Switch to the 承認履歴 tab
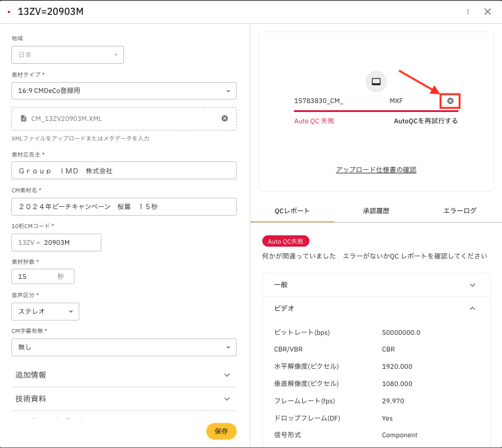 click(x=376, y=210)
